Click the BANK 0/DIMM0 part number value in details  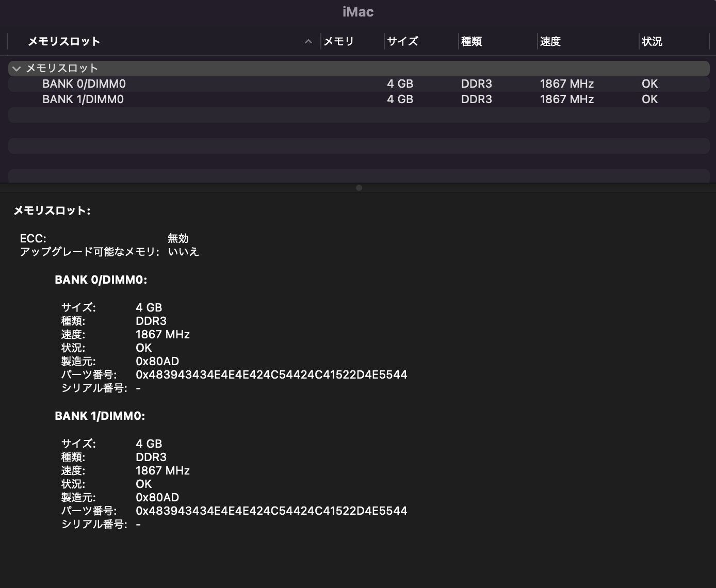pyautogui.click(x=271, y=375)
